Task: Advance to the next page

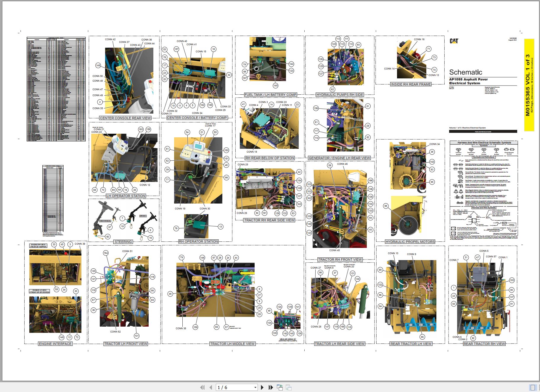Action: tap(262, 387)
